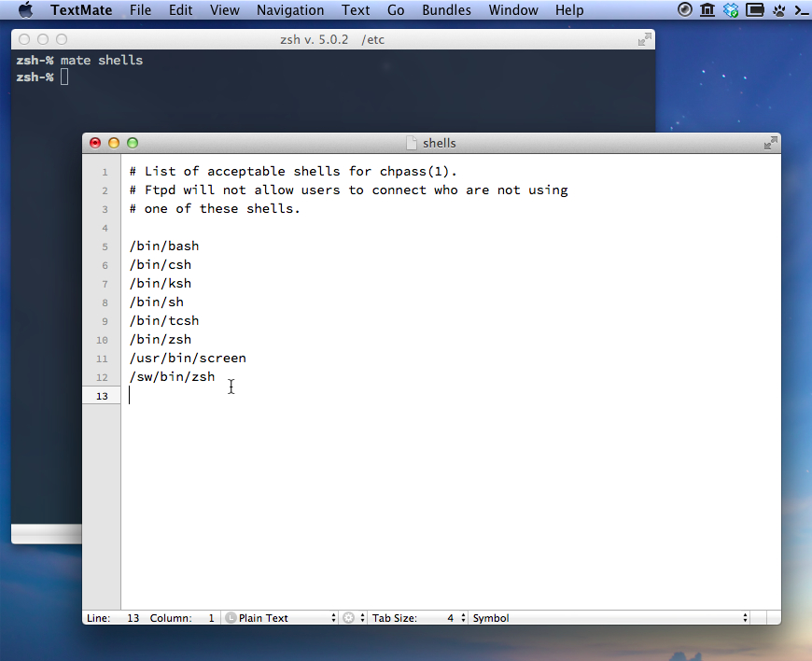Click the display menu bar icon
Screen dimensions: 812x661
755,10
